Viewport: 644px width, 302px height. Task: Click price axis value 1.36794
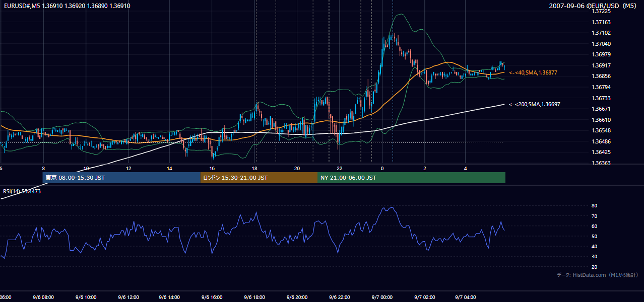(601, 87)
